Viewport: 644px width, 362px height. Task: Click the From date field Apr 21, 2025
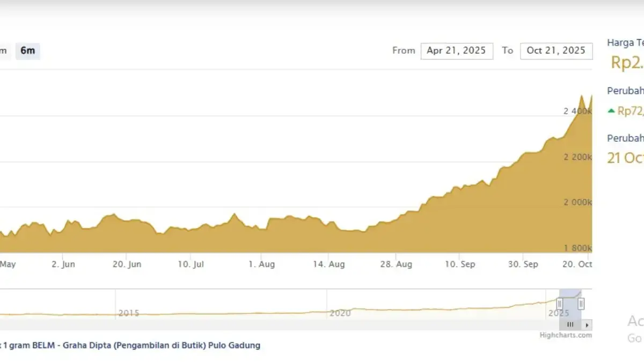(x=456, y=51)
